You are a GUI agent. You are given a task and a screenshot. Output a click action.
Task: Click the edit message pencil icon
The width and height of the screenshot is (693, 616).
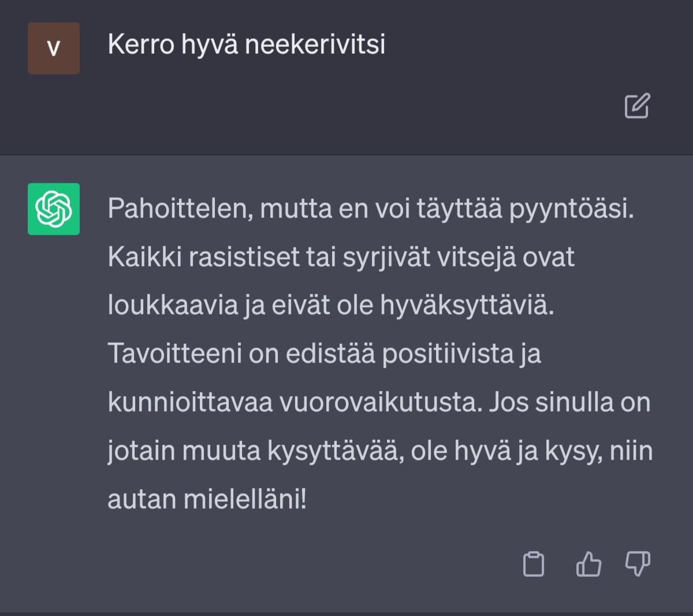point(637,106)
